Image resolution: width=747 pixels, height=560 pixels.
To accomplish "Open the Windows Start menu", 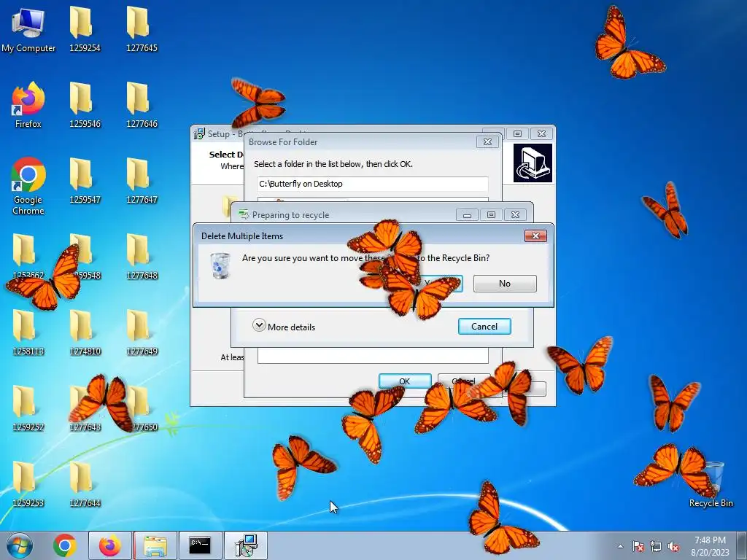I will point(20,545).
